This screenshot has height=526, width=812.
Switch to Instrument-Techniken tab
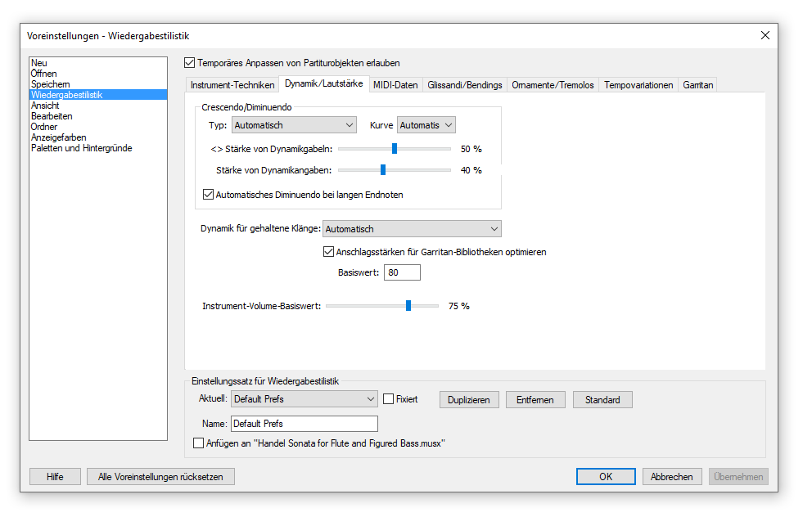232,85
